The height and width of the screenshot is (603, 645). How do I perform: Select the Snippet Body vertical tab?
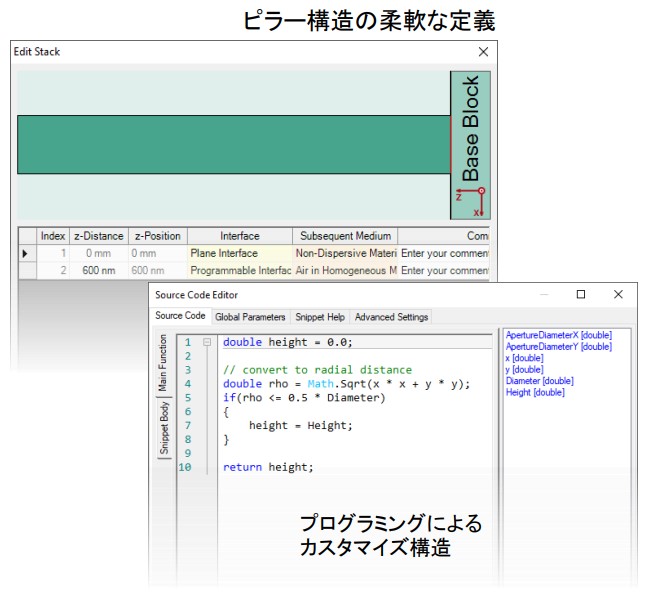164,428
